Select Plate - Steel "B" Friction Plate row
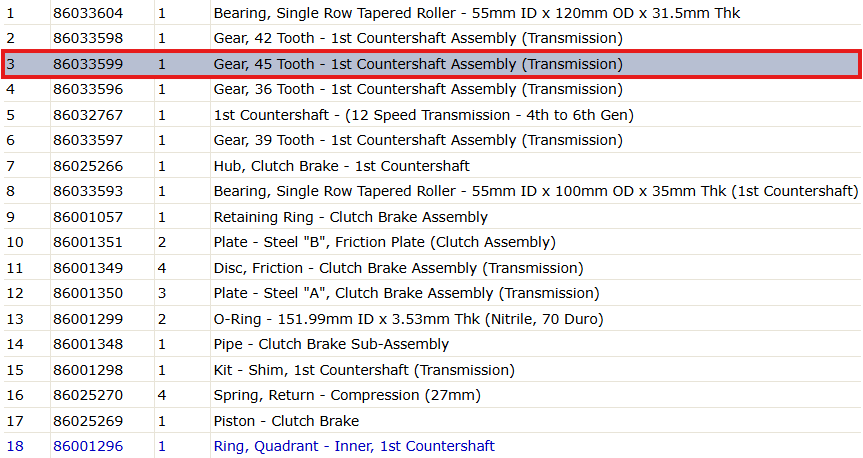This screenshot has height=458, width=863. [x=432, y=242]
